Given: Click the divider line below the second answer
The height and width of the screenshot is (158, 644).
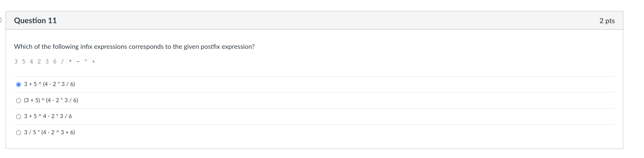Looking at the screenshot, I should point(323,108).
